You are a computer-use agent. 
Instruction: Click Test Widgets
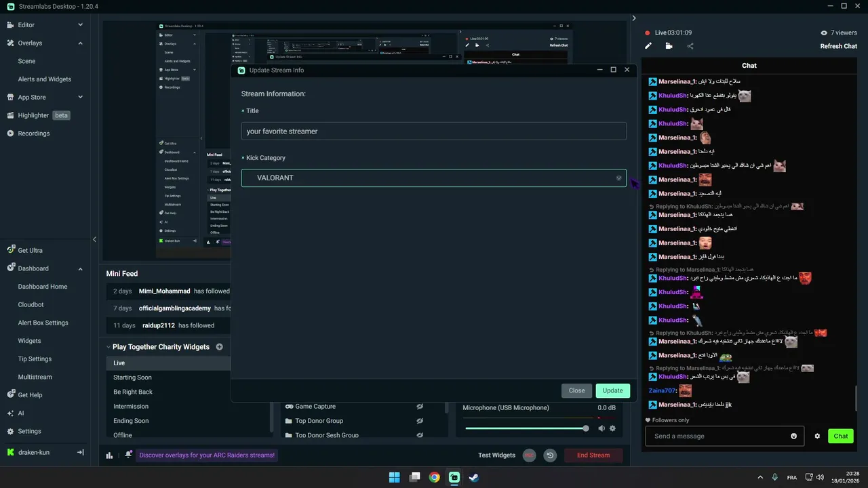[x=496, y=455]
